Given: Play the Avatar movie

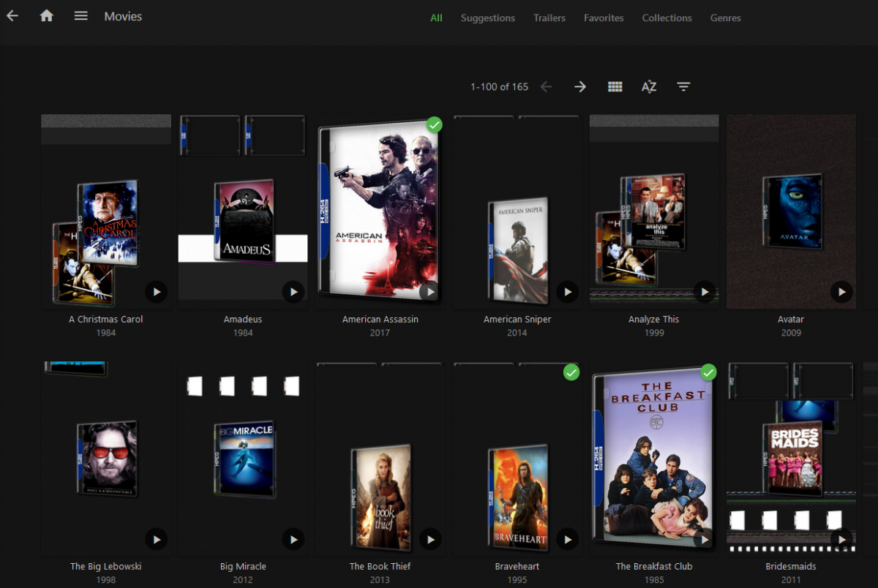Looking at the screenshot, I should coord(841,292).
